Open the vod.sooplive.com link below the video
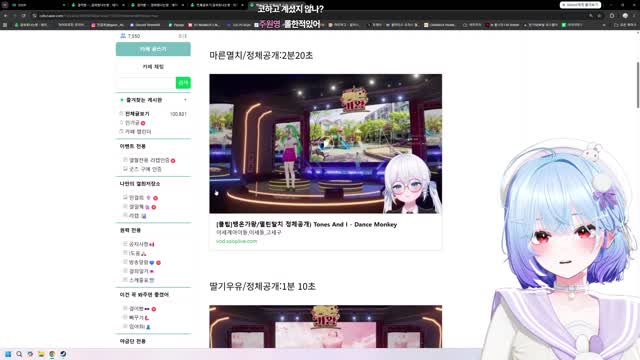This screenshot has width=640, height=360. click(236, 241)
